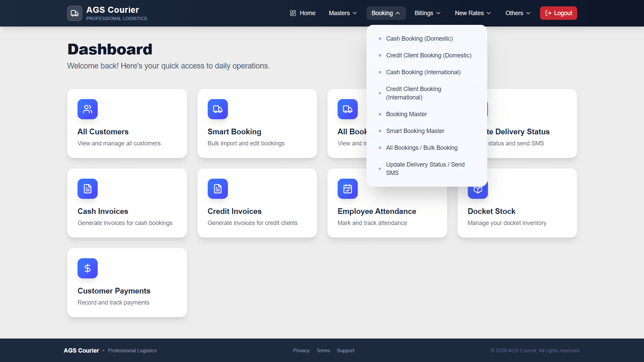644x362 pixels.
Task: Choose Credit Client Booking (International) option
Action: pos(413,93)
